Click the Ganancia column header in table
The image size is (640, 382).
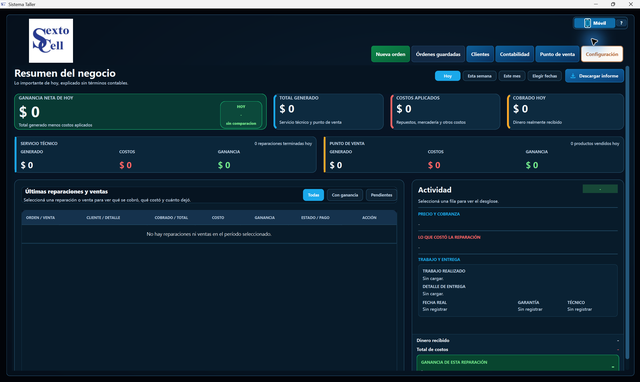[x=264, y=218]
